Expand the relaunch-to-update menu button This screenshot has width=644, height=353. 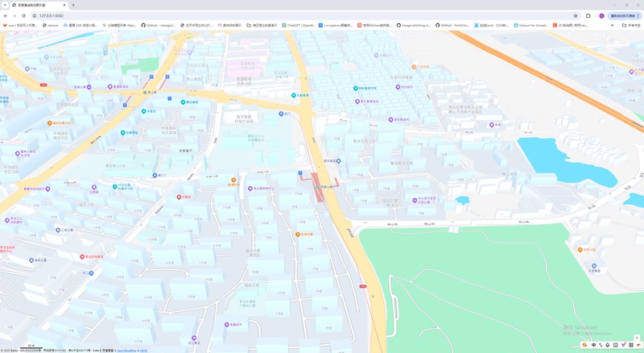[x=625, y=15]
